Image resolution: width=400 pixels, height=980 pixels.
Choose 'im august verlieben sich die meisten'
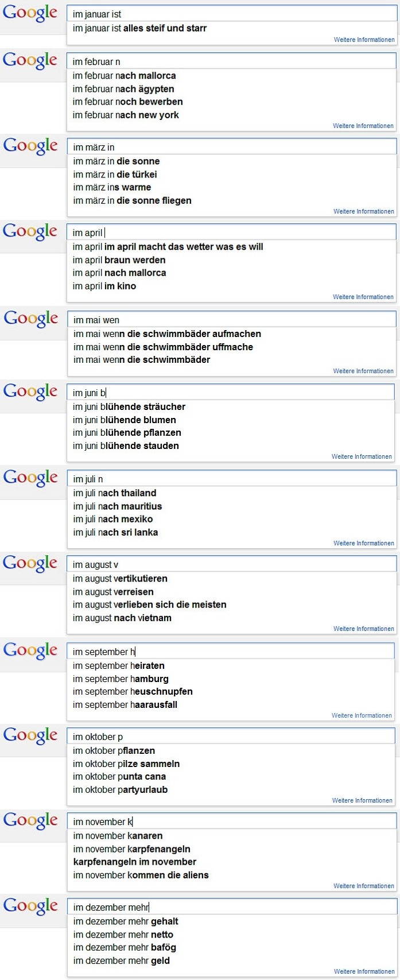(149, 605)
